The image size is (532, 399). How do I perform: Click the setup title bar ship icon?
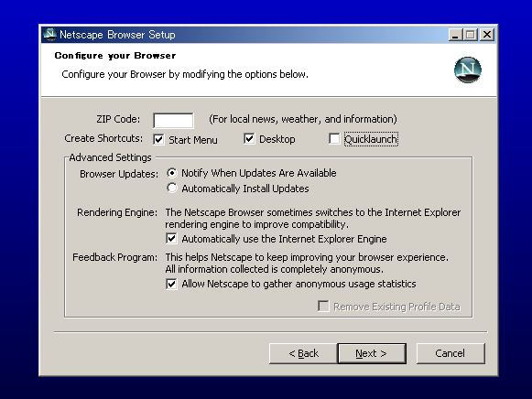click(49, 34)
